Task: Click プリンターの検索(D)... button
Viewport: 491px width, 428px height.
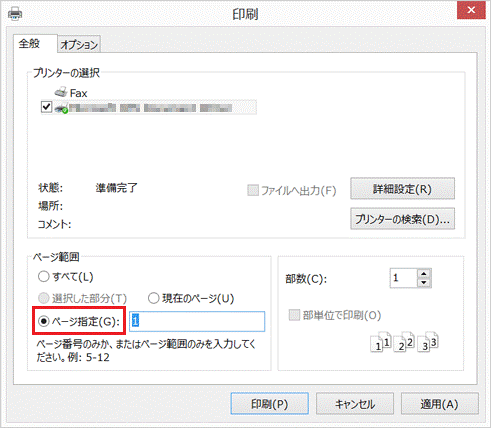Action: (402, 219)
